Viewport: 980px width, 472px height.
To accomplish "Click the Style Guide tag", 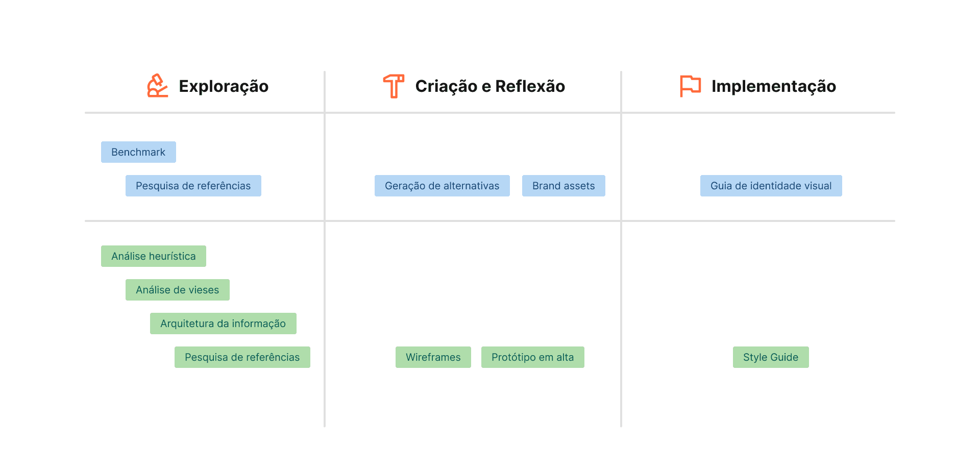I will click(771, 357).
